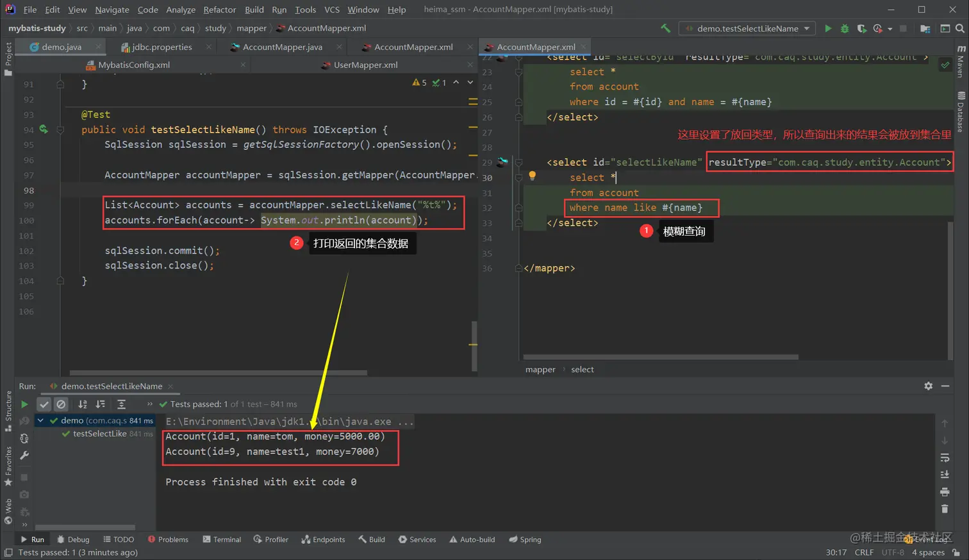Toggle Show Ignored tests filter
The height and width of the screenshot is (560, 969).
(x=61, y=404)
